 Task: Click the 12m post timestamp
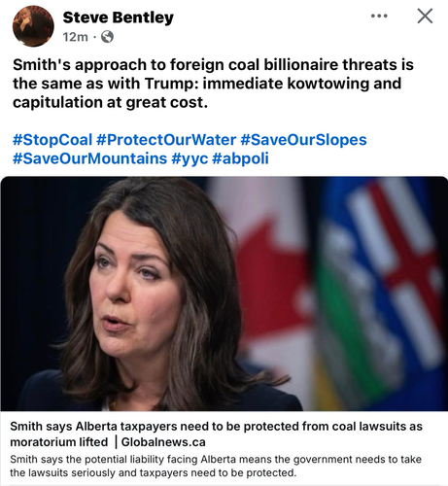(x=75, y=37)
